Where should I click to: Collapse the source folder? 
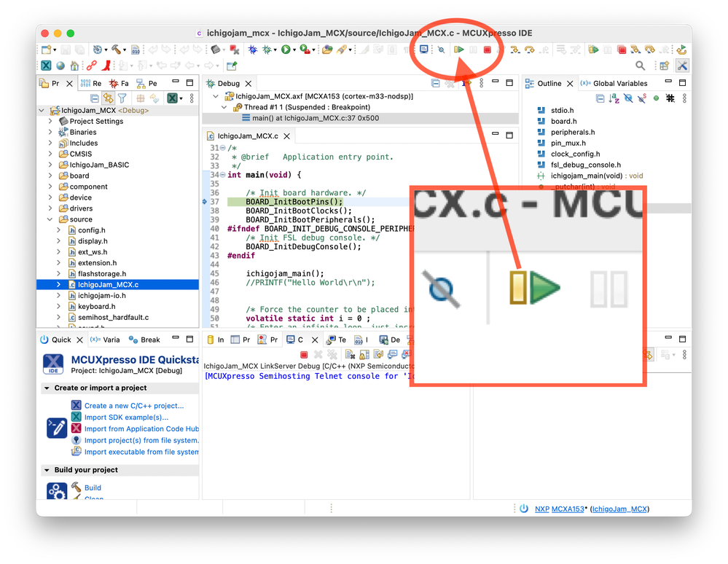click(50, 219)
